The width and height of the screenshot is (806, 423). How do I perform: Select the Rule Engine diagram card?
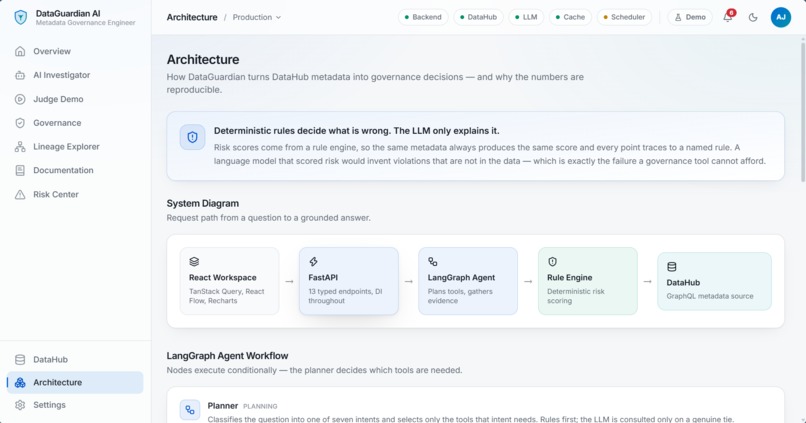(x=588, y=281)
